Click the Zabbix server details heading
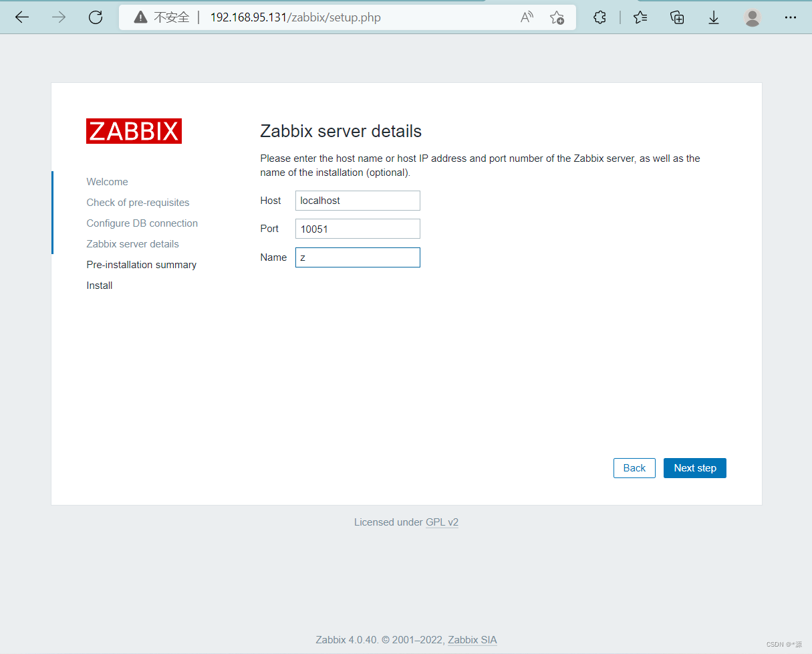This screenshot has width=812, height=654. coord(341,131)
